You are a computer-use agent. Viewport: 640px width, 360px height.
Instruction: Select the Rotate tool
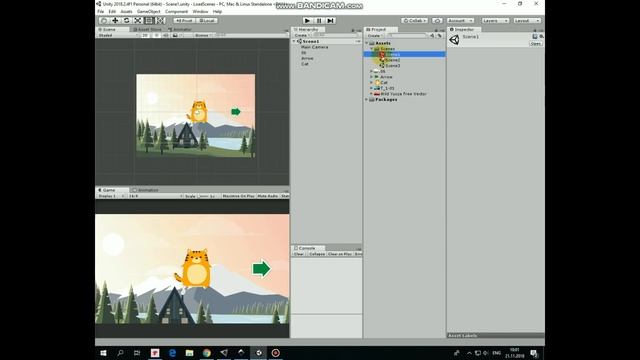pos(127,20)
